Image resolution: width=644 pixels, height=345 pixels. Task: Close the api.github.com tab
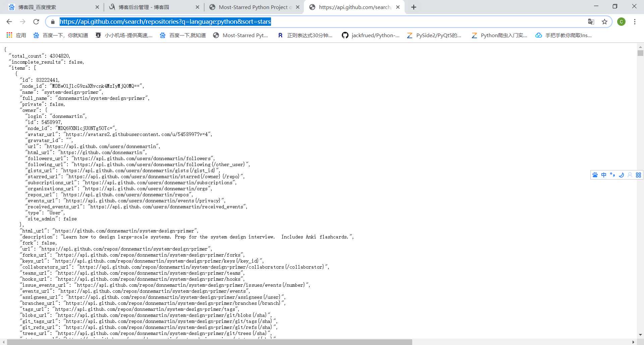point(398,7)
